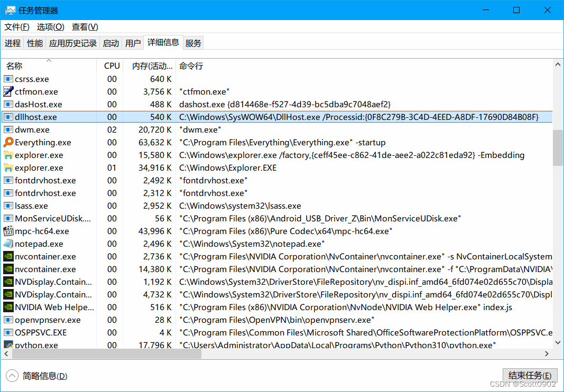
Task: Select the OSPPSVC.EXE process name
Action: pos(41,332)
